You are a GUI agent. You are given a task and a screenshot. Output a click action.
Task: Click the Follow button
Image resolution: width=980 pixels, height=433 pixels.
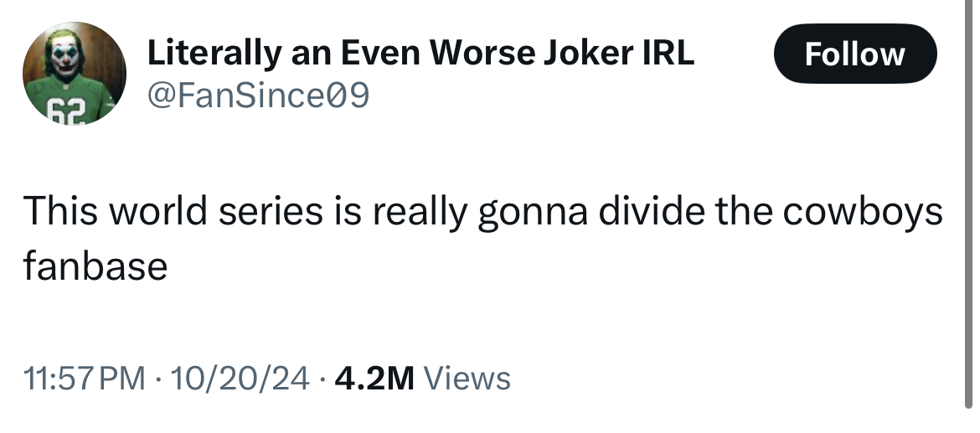pyautogui.click(x=854, y=54)
